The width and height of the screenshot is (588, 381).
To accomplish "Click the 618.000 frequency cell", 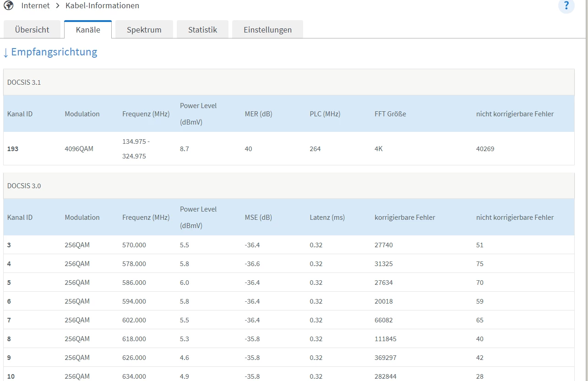I will [x=134, y=339].
